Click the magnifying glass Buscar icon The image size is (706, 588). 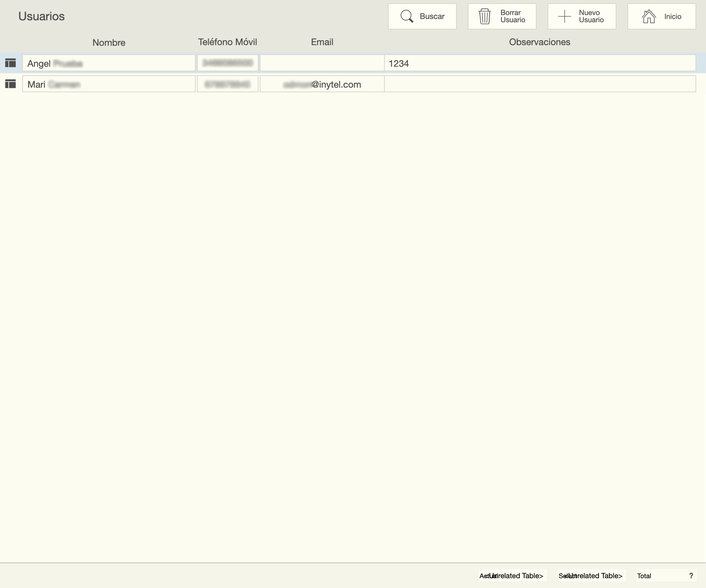[x=407, y=16]
